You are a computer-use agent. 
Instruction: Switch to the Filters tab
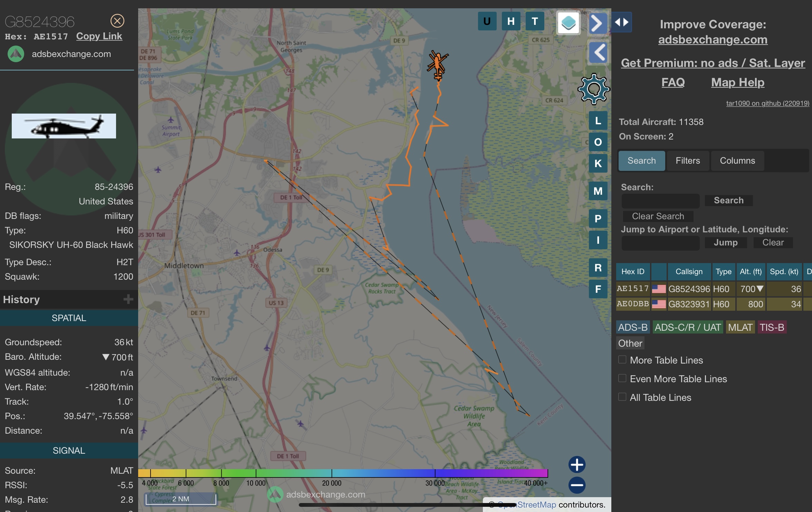click(x=688, y=161)
